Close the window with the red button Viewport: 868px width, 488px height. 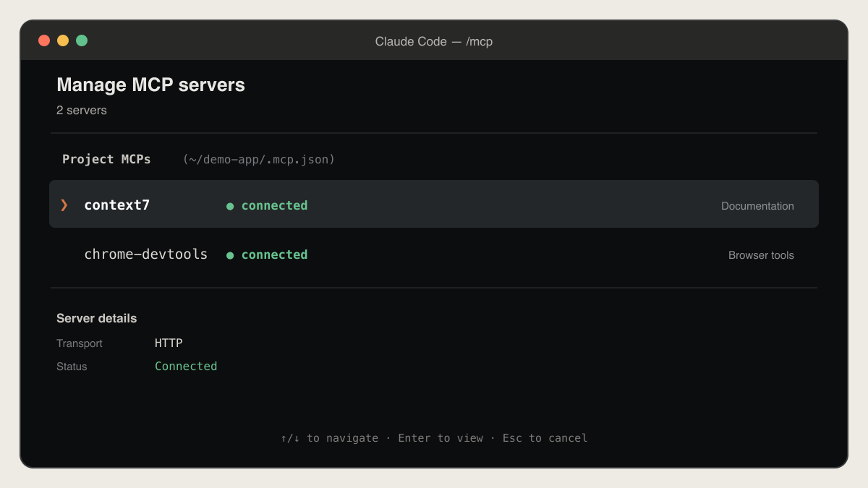coord(44,40)
